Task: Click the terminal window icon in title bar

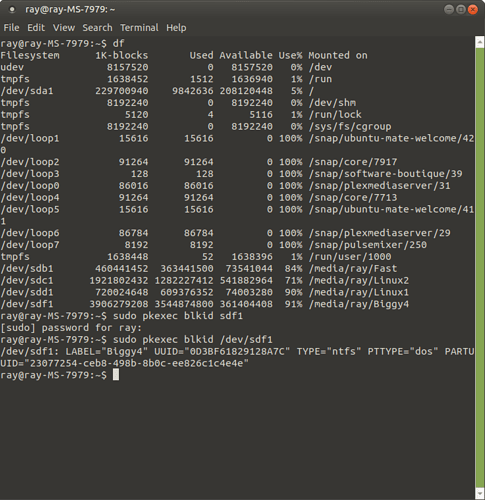Action: (12, 10)
